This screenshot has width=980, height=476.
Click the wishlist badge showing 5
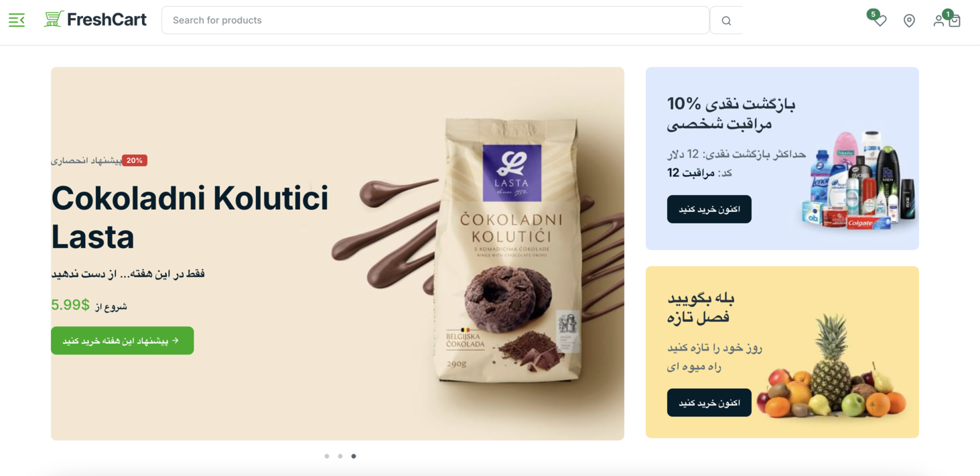[x=873, y=14]
